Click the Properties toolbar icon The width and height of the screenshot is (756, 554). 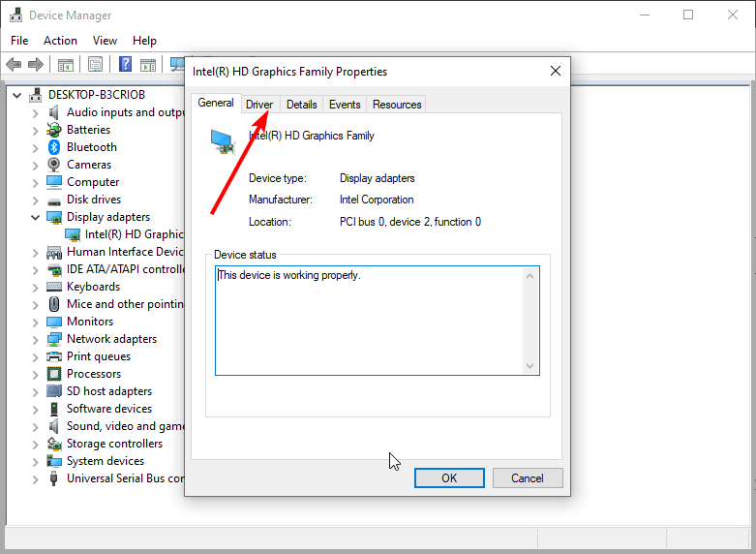coord(95,64)
